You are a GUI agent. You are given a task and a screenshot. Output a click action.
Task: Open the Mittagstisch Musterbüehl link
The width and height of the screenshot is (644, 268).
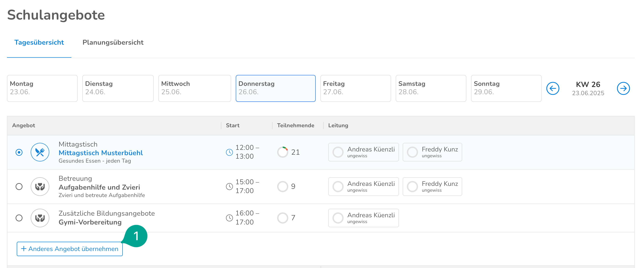100,153
